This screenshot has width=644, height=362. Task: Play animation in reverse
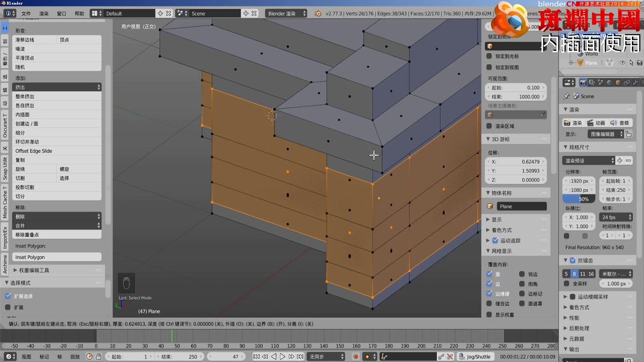[x=274, y=356]
